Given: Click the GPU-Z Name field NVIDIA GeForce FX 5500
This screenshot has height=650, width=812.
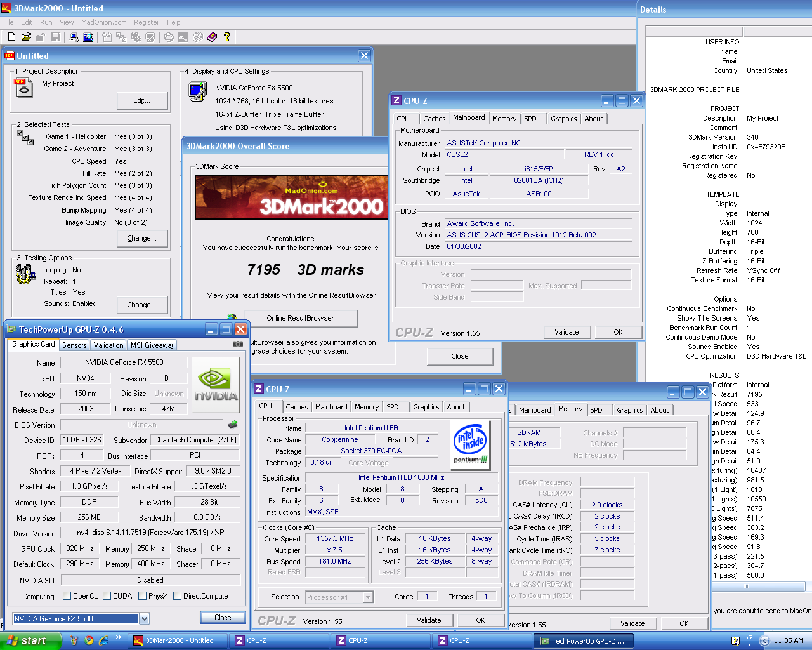Looking at the screenshot, I should coord(124,362).
